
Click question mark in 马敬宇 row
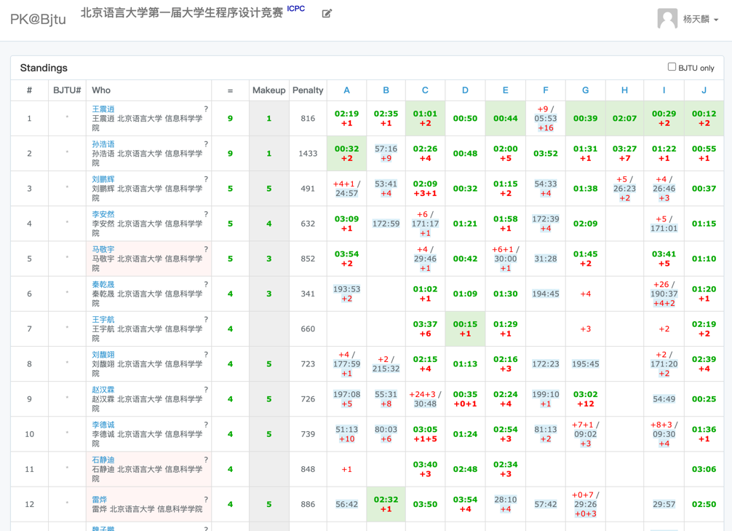click(x=206, y=249)
